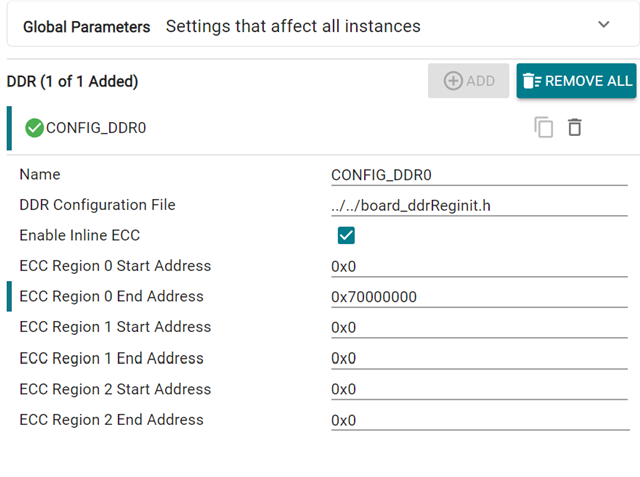
Task: Click ECC Region 0 End Address value
Action: [465, 297]
